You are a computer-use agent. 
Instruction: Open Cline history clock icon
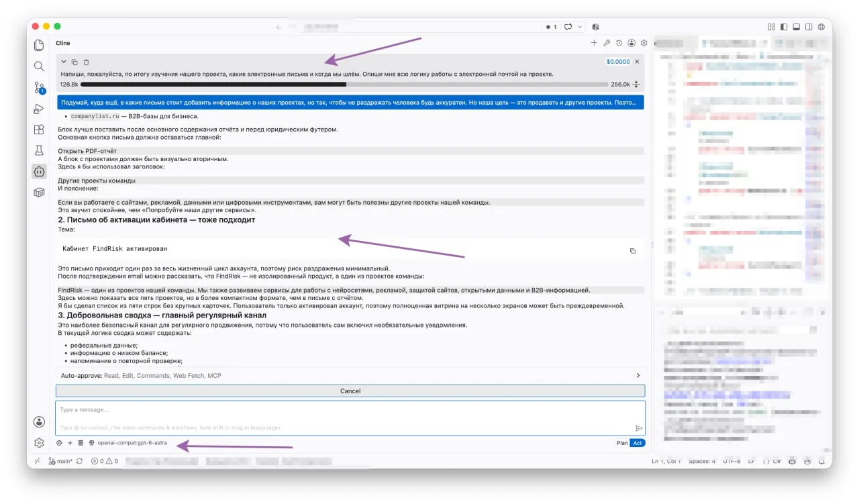[619, 43]
